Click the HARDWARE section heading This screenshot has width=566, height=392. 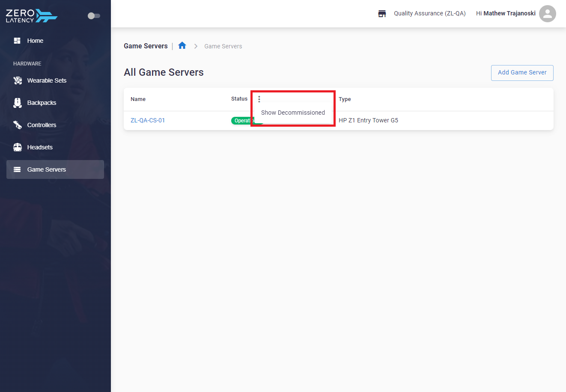click(27, 63)
